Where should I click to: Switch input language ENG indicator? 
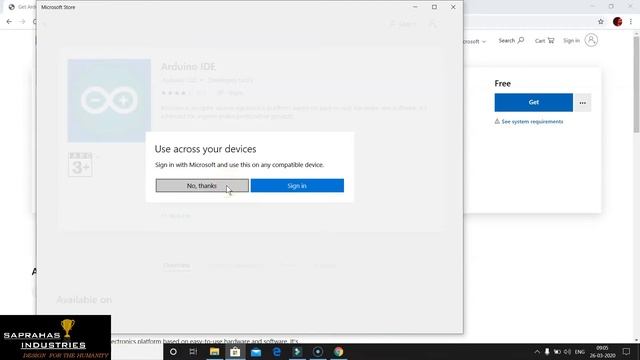point(580,352)
